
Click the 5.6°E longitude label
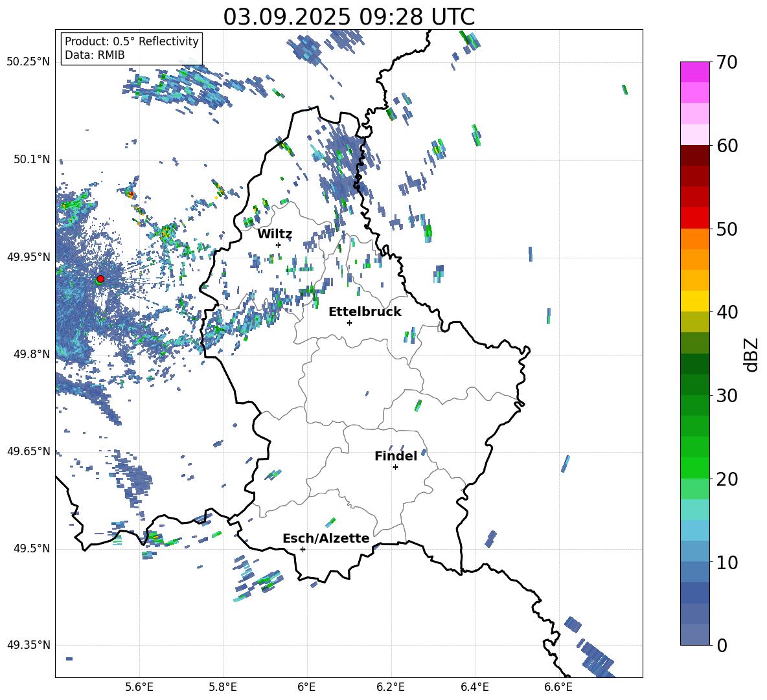point(139,687)
